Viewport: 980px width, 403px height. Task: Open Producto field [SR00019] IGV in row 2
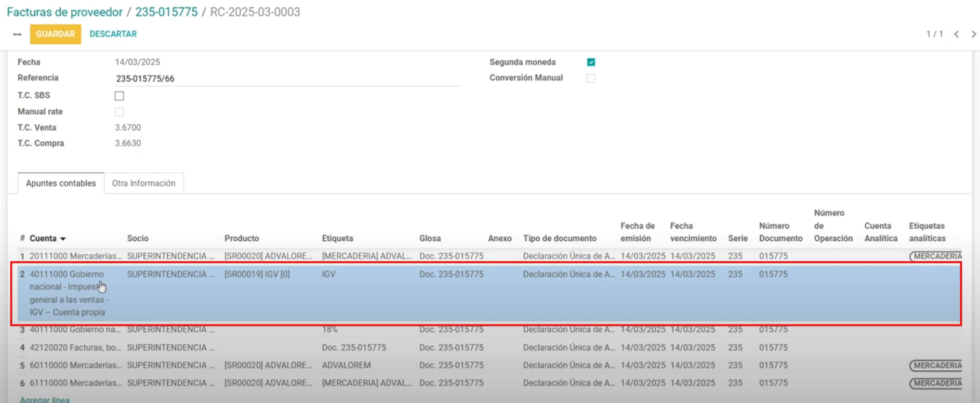[257, 274]
